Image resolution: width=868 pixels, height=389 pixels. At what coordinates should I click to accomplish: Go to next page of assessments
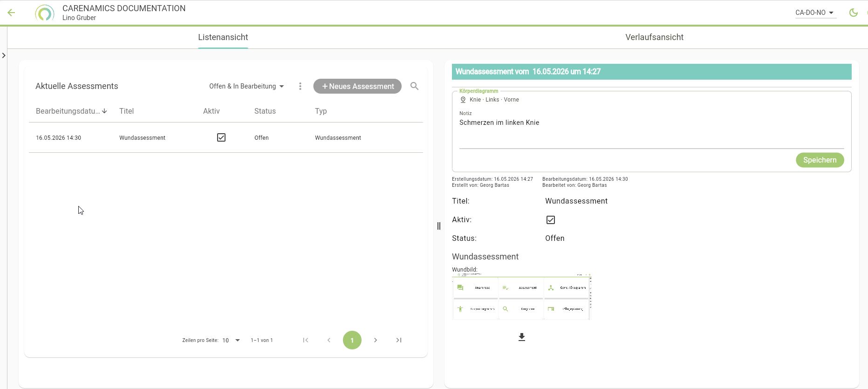(376, 340)
